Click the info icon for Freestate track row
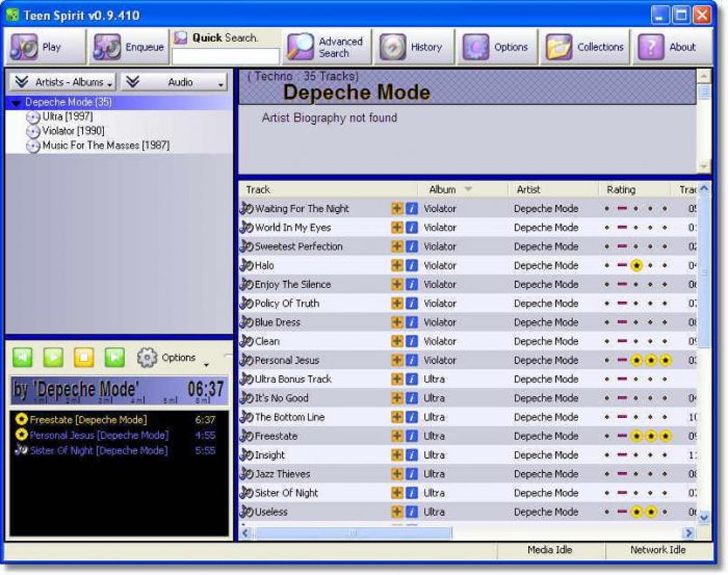 (x=411, y=436)
